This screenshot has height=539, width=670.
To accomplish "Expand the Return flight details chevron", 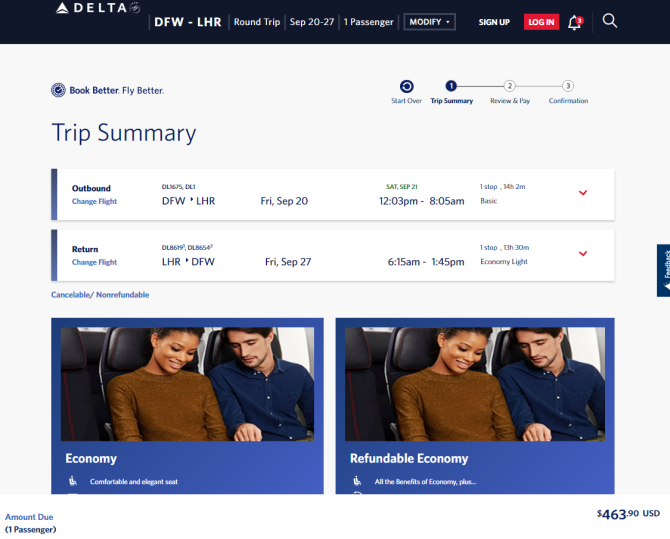I will click(x=583, y=253).
